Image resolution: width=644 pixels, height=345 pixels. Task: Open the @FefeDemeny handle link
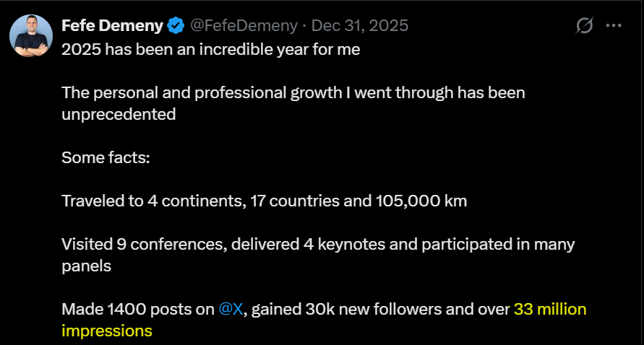click(x=243, y=26)
